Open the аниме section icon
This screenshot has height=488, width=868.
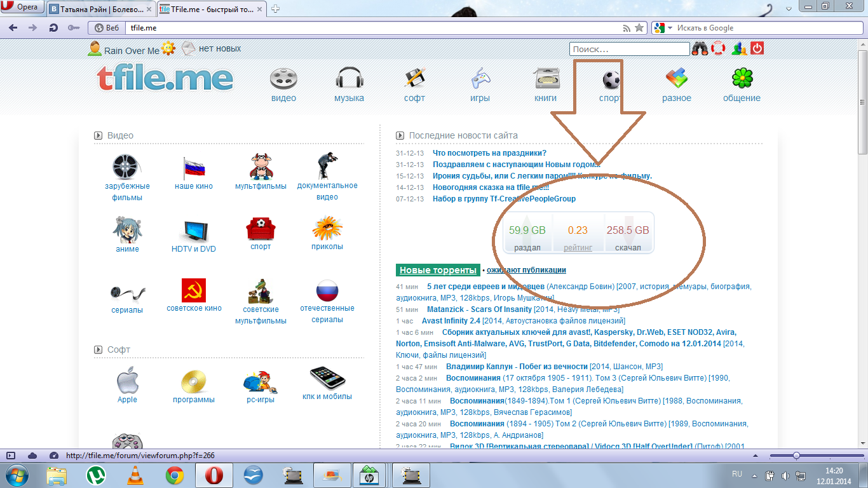127,230
